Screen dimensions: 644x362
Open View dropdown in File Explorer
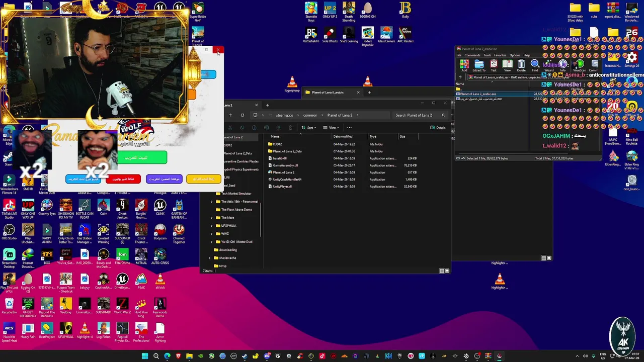(x=331, y=128)
